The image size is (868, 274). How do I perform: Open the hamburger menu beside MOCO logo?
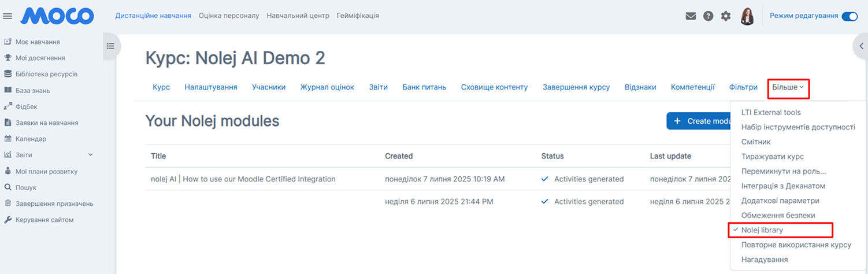8,16
